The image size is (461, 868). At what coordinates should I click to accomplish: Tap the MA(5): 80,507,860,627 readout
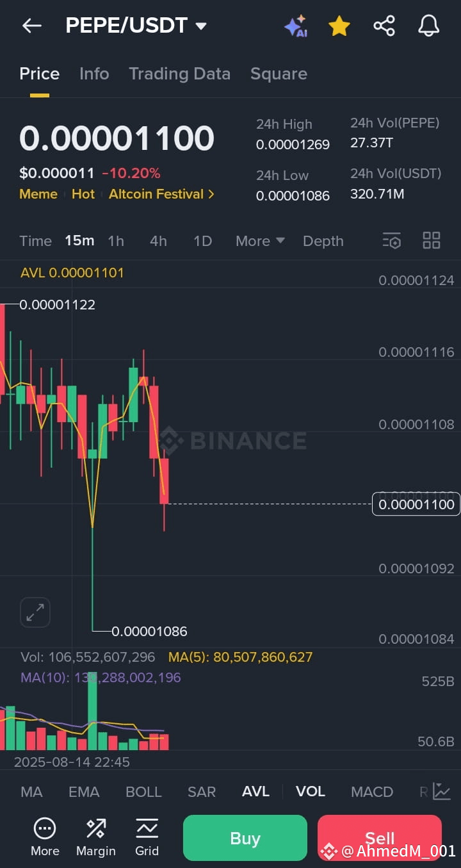pos(241,657)
